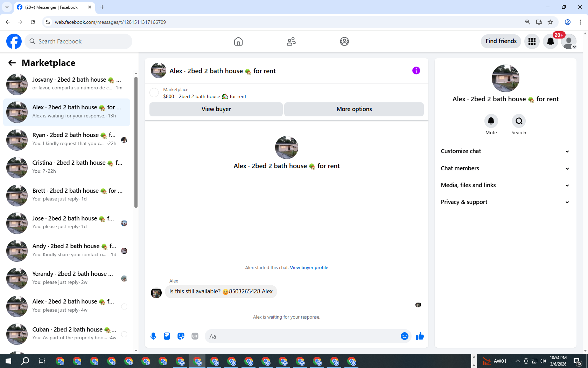Expand the Chat members section

coord(505,168)
